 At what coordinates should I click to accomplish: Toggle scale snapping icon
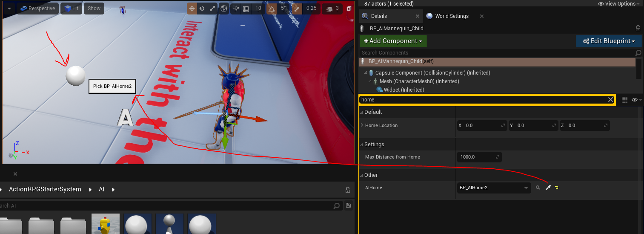pos(297,9)
